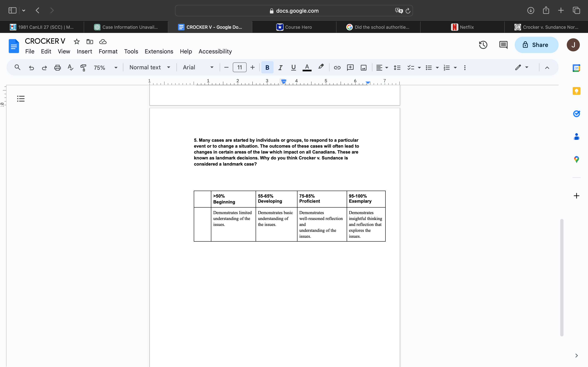
Task: Choose a text color swatch
Action: 307,67
